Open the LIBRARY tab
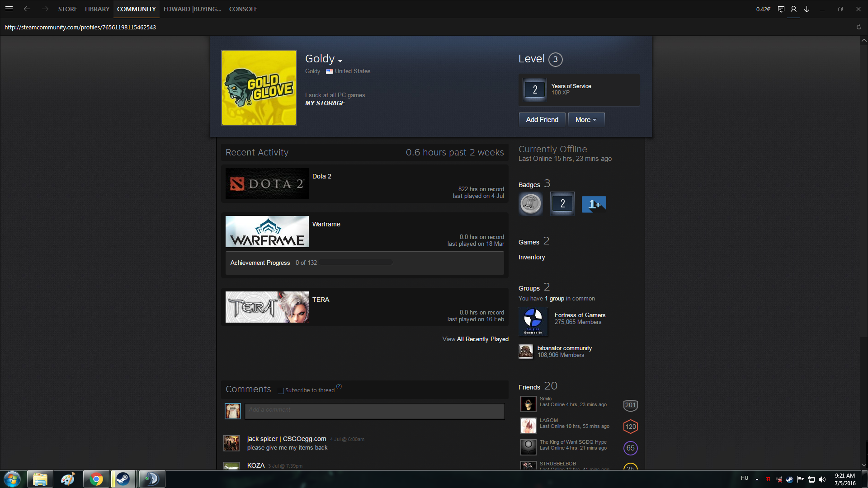Image resolution: width=868 pixels, height=488 pixels. click(x=97, y=9)
